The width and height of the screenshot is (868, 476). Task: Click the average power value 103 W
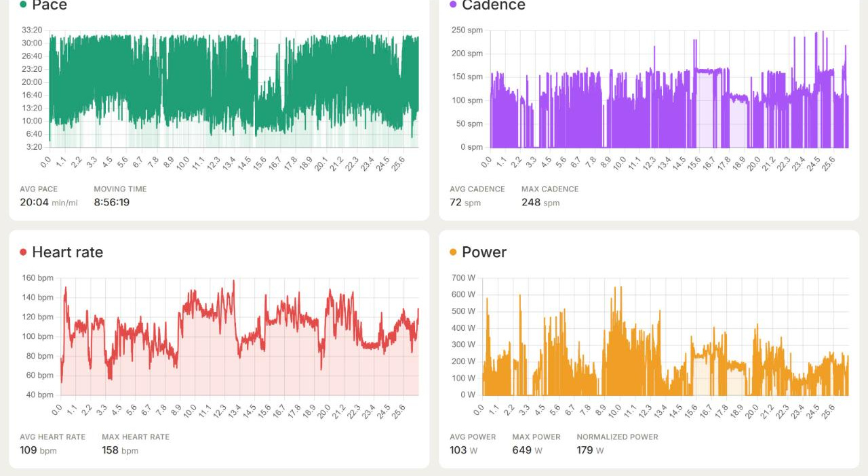coord(463,450)
